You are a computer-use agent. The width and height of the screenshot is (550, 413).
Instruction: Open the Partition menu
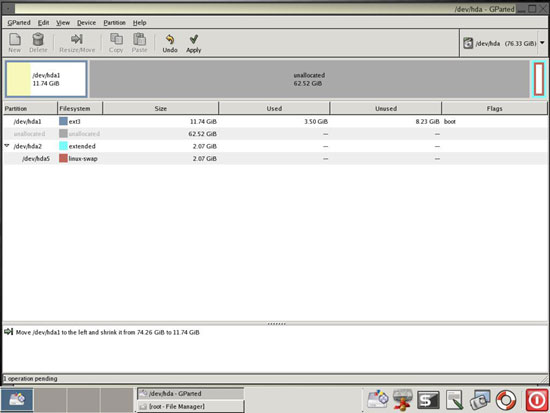click(114, 23)
